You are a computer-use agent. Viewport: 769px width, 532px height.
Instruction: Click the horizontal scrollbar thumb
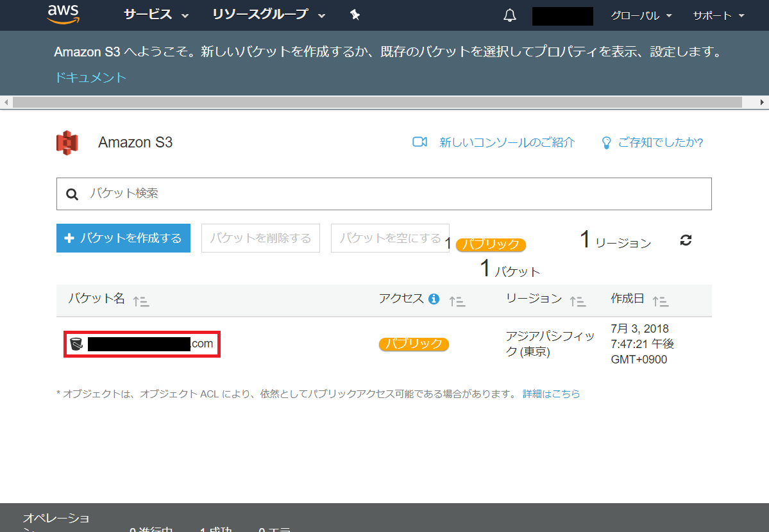click(x=377, y=102)
